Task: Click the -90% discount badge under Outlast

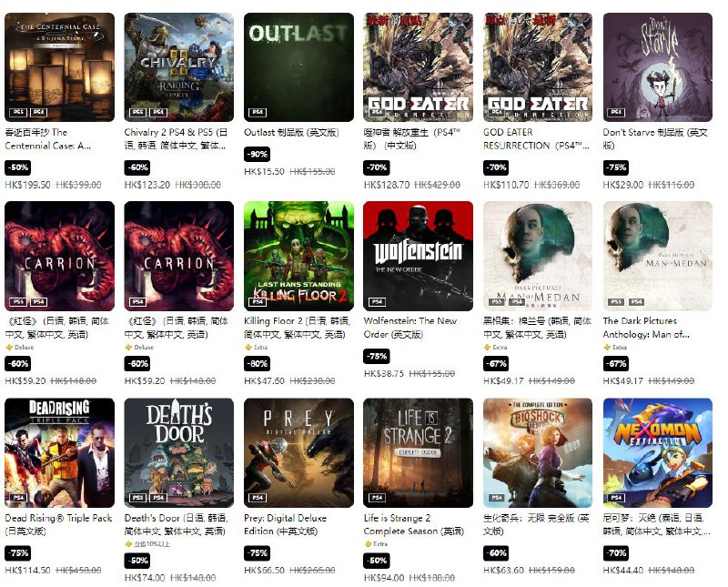Action: pyautogui.click(x=257, y=154)
